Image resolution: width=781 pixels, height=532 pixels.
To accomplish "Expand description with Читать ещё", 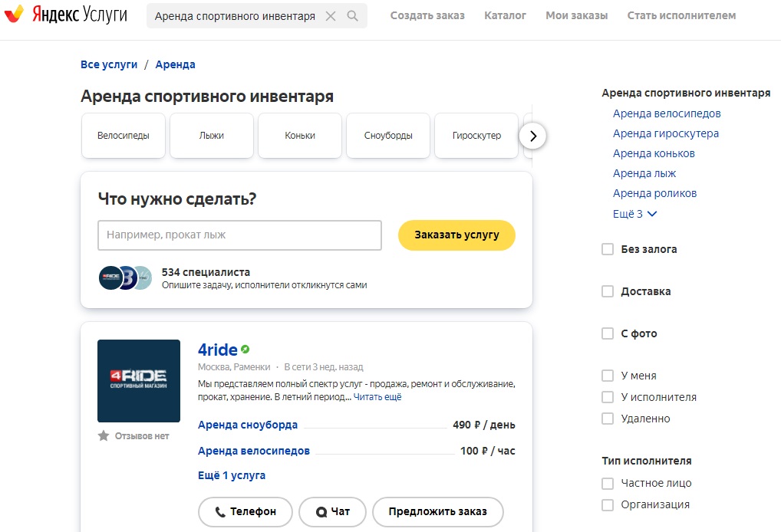I will coord(377,397).
